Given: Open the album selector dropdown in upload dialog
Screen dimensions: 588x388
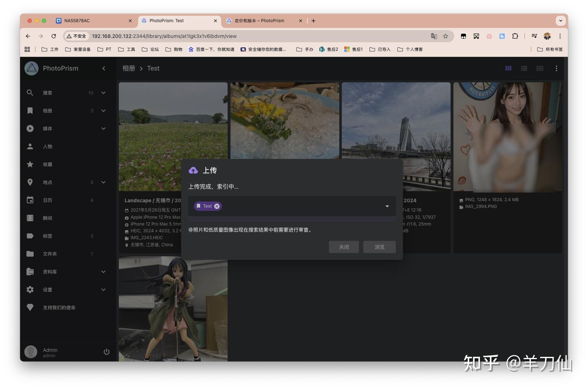Looking at the screenshot, I should pyautogui.click(x=387, y=206).
